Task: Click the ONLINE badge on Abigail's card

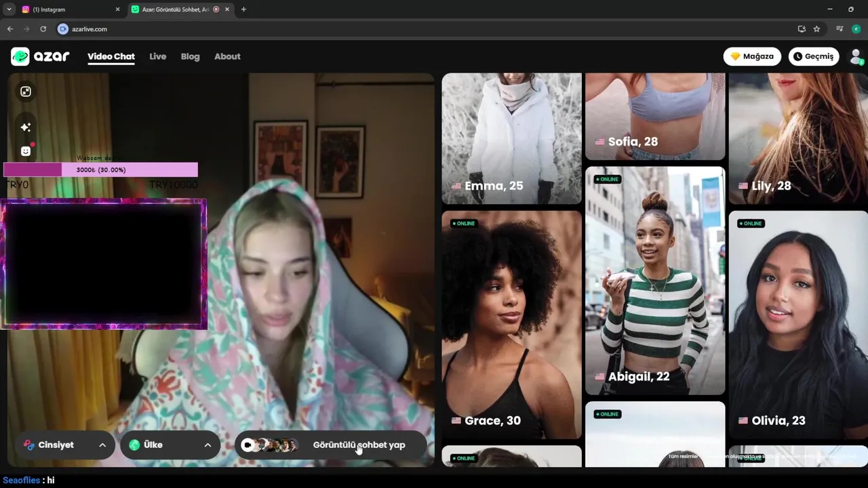Action: click(x=608, y=180)
